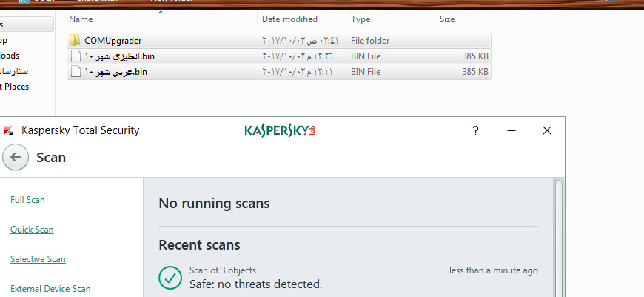The width and height of the screenshot is (644, 297).
Task: Minimize the Kaspersky window
Action: (x=511, y=130)
